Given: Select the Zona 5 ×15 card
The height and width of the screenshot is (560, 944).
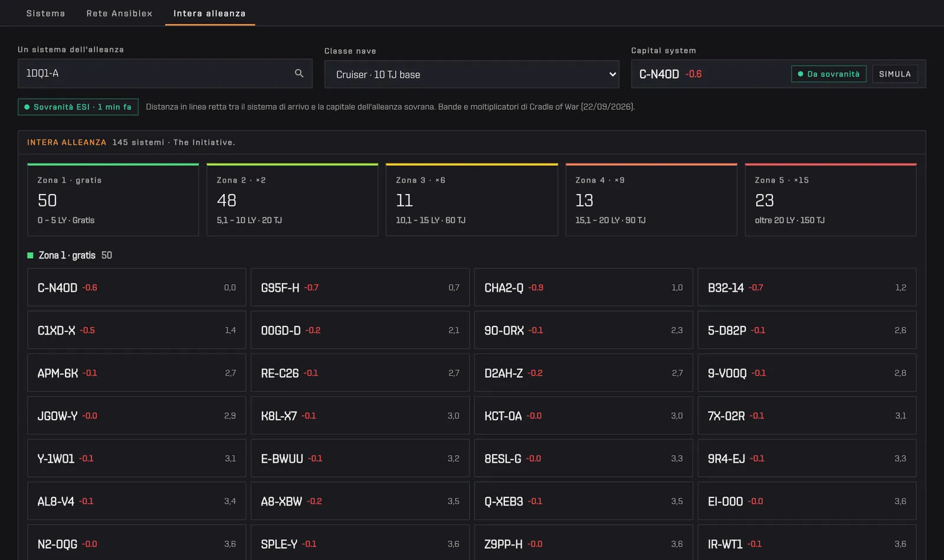Looking at the screenshot, I should [831, 200].
